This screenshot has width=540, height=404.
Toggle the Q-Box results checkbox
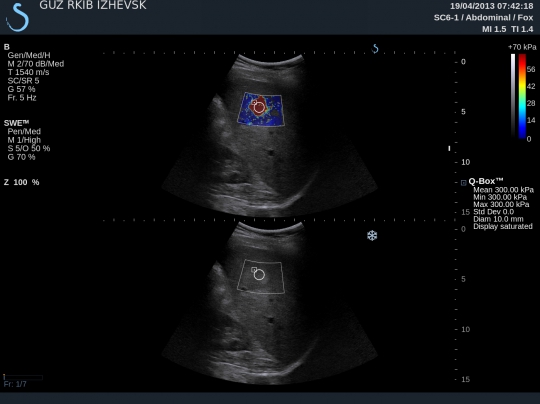(x=464, y=183)
